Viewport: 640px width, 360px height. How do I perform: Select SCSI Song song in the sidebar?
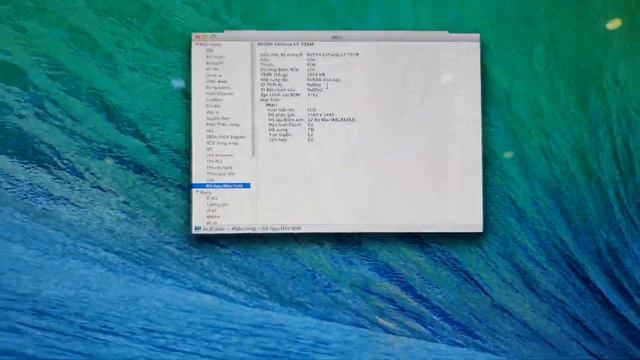point(222,143)
